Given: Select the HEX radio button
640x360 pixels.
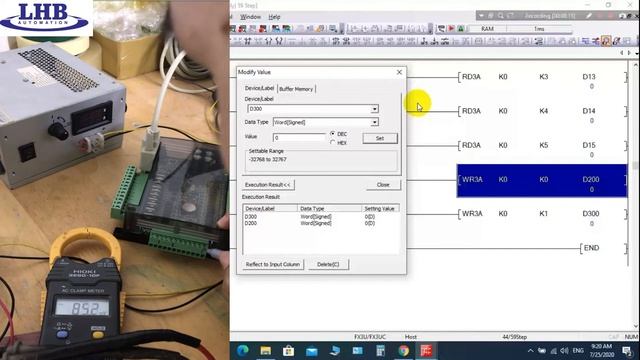Looking at the screenshot, I should (x=333, y=142).
